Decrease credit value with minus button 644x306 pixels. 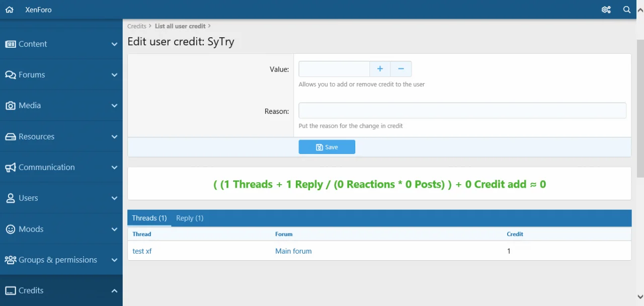pos(401,69)
